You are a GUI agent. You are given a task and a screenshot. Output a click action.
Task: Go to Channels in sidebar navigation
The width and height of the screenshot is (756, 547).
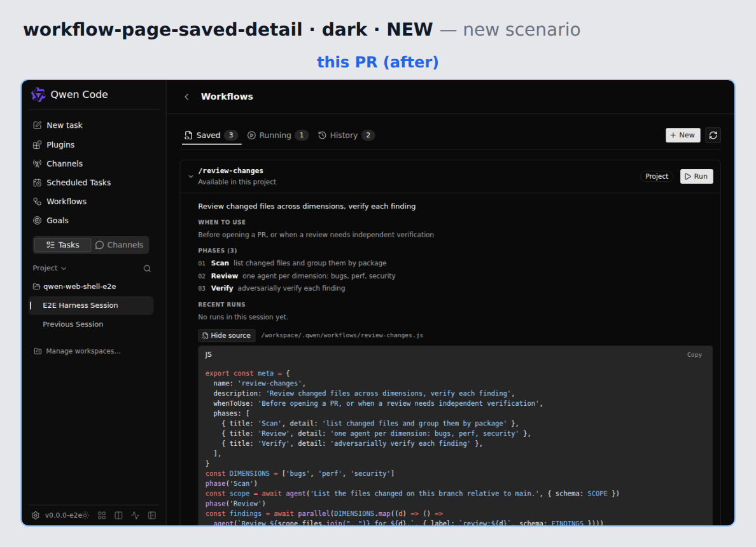click(x=57, y=163)
